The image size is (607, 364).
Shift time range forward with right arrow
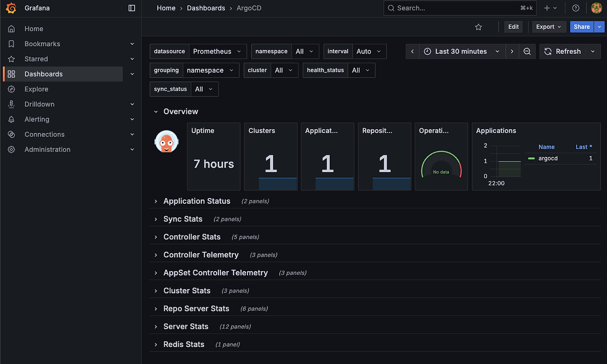(512, 51)
